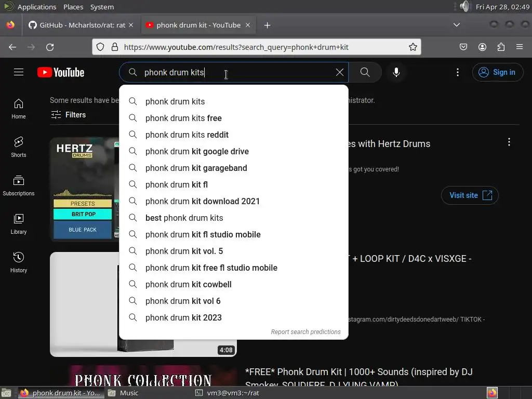The image size is (532, 399).
Task: Pick suggestion 'phonk drum kit garageband'
Action: [234, 168]
